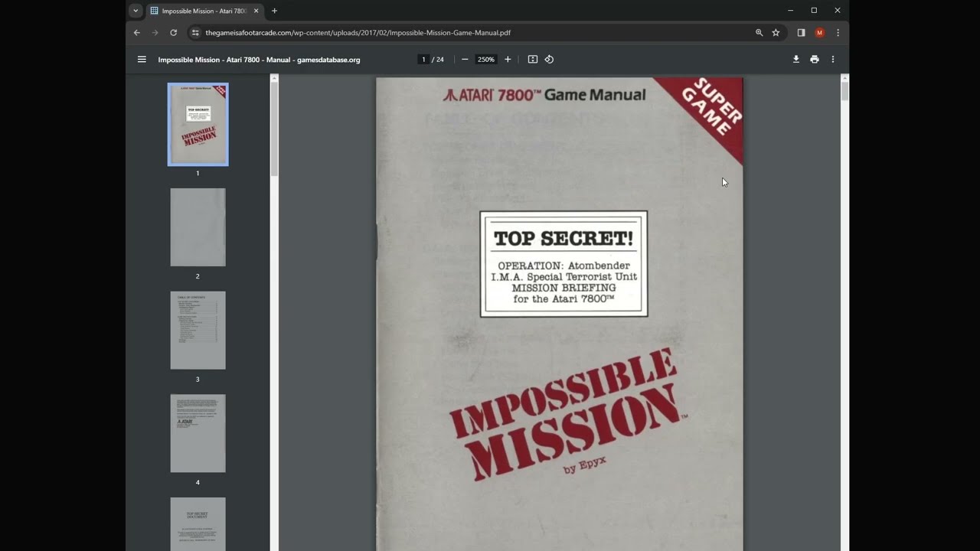Click the Atari 7800 Game Manual header
This screenshot has width=980, height=551.
[544, 95]
